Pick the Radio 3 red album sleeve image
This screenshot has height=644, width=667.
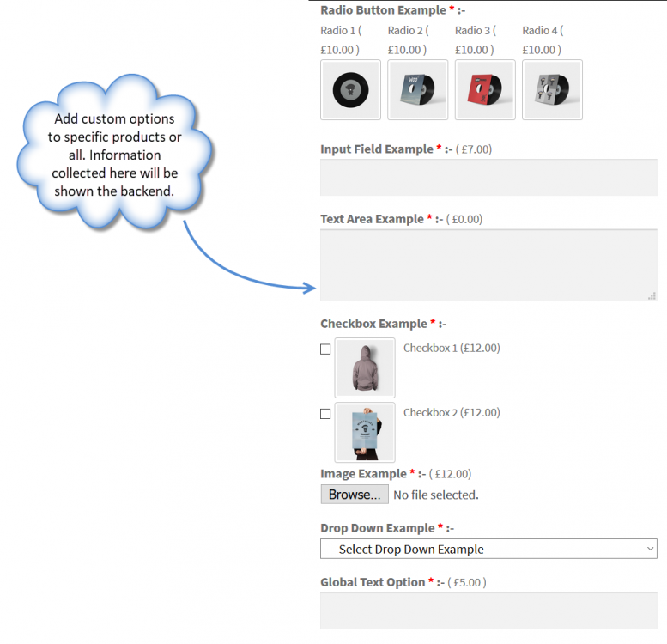[x=485, y=89]
